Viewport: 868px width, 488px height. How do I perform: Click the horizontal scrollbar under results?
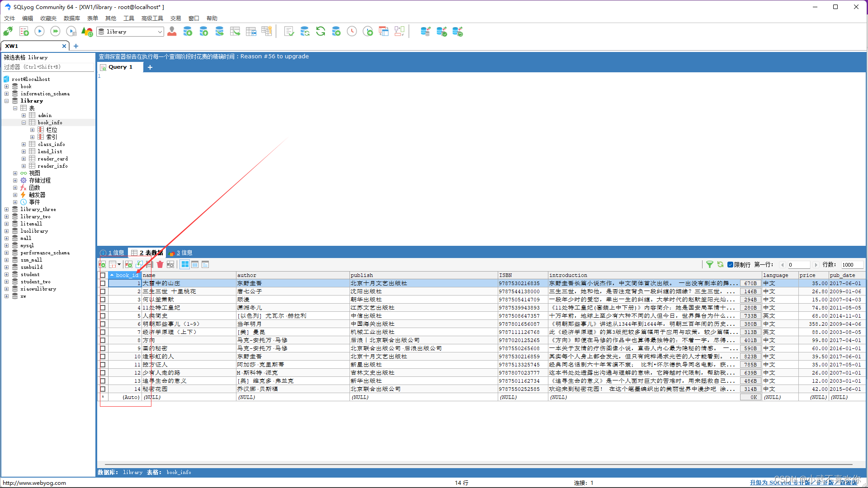478,464
